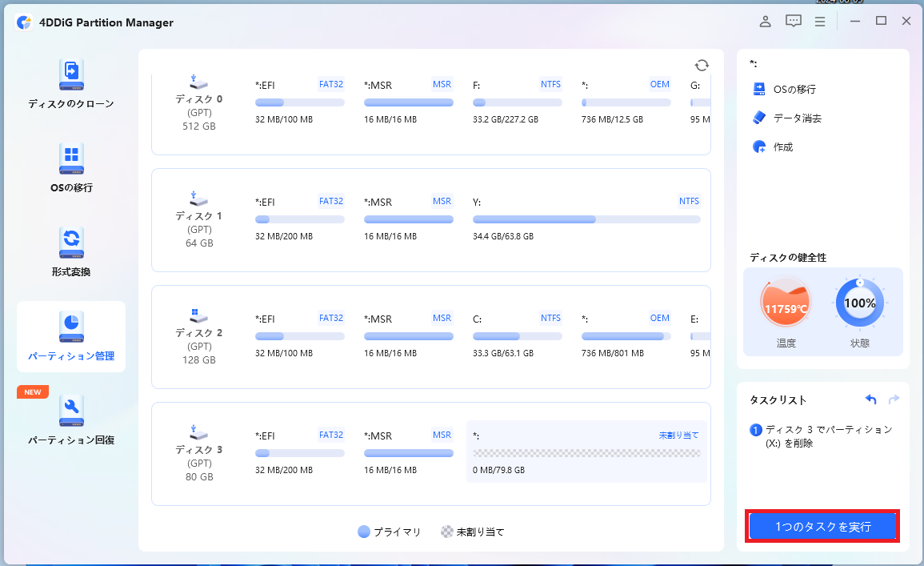This screenshot has width=924, height=566.
Task: Select Disk 3 EFI partition
Action: point(300,452)
